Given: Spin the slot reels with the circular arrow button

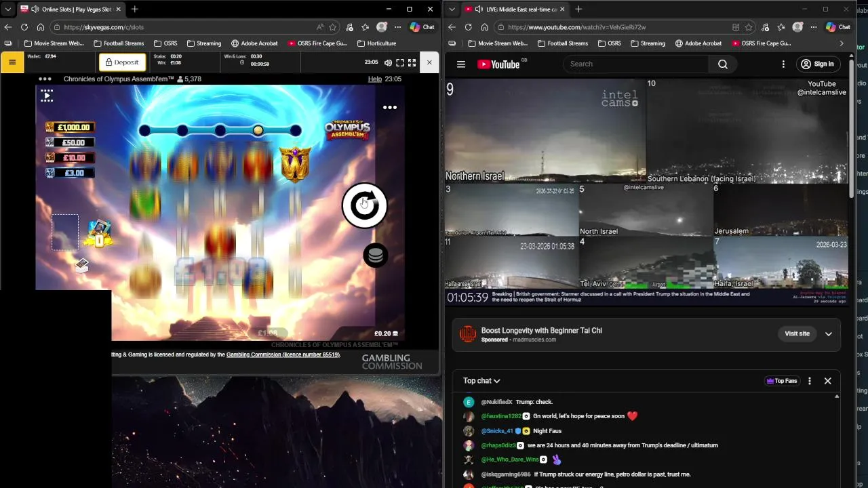Looking at the screenshot, I should [365, 205].
